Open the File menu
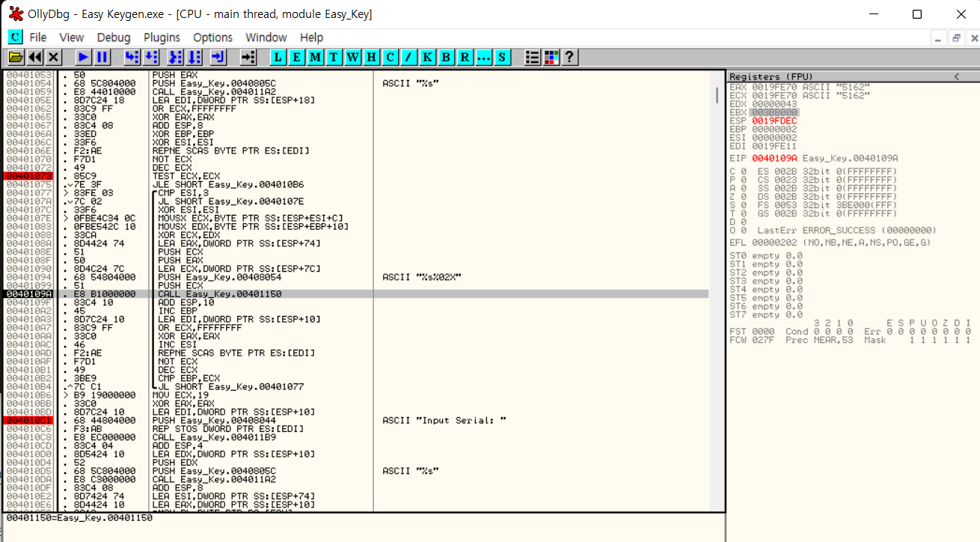 click(37, 37)
